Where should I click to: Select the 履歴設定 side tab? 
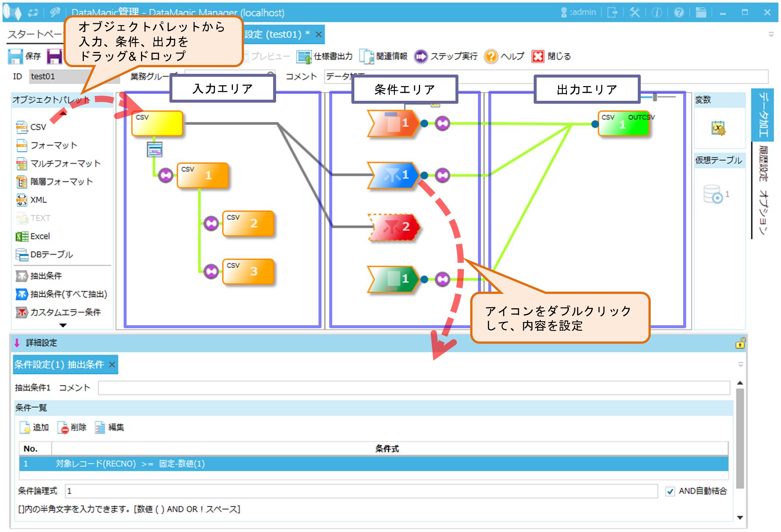[x=763, y=164]
